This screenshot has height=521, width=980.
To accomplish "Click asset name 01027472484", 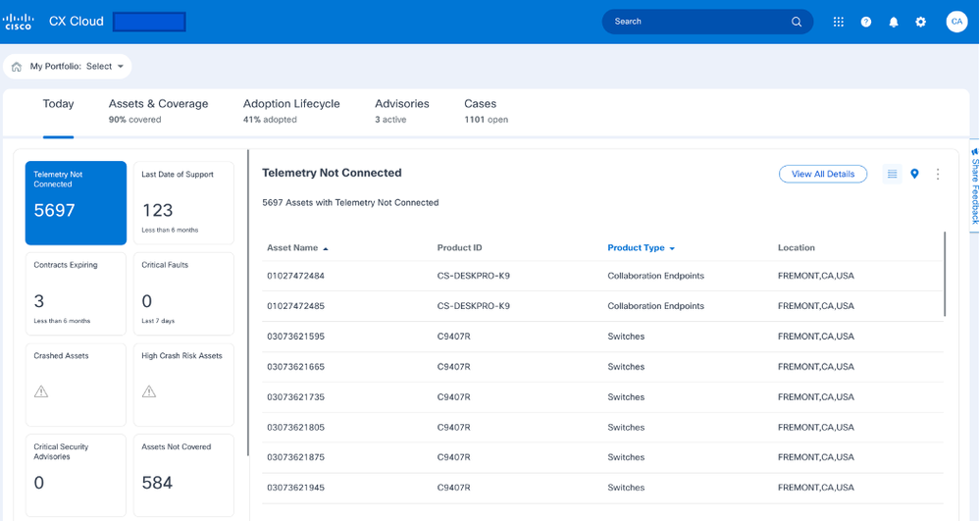I will [295, 276].
